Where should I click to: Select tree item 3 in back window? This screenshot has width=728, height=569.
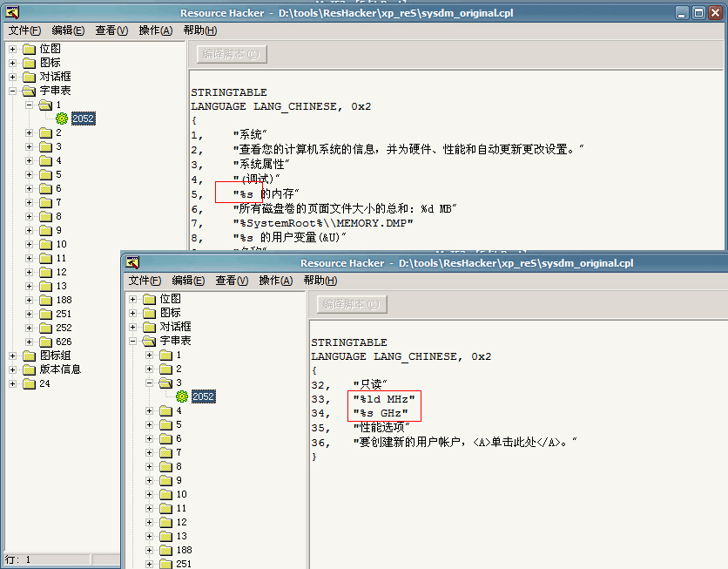59,146
